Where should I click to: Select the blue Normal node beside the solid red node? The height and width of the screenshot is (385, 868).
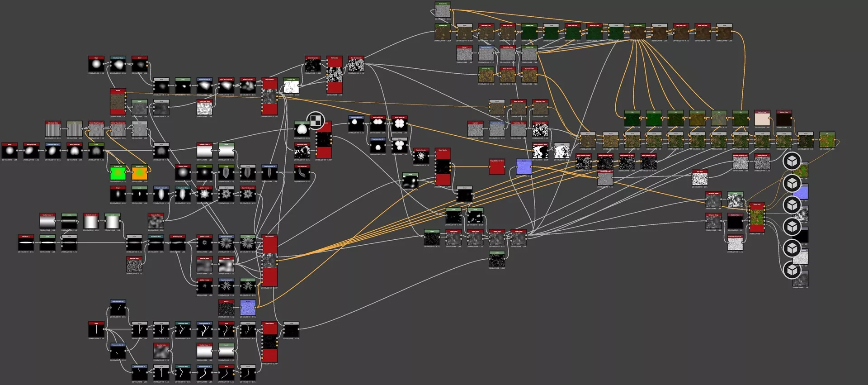pyautogui.click(x=524, y=167)
